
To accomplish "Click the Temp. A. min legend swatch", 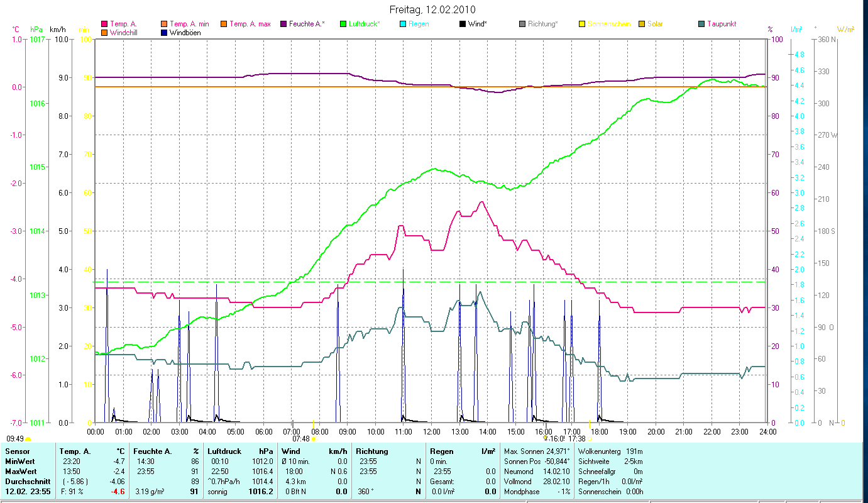I will [164, 24].
